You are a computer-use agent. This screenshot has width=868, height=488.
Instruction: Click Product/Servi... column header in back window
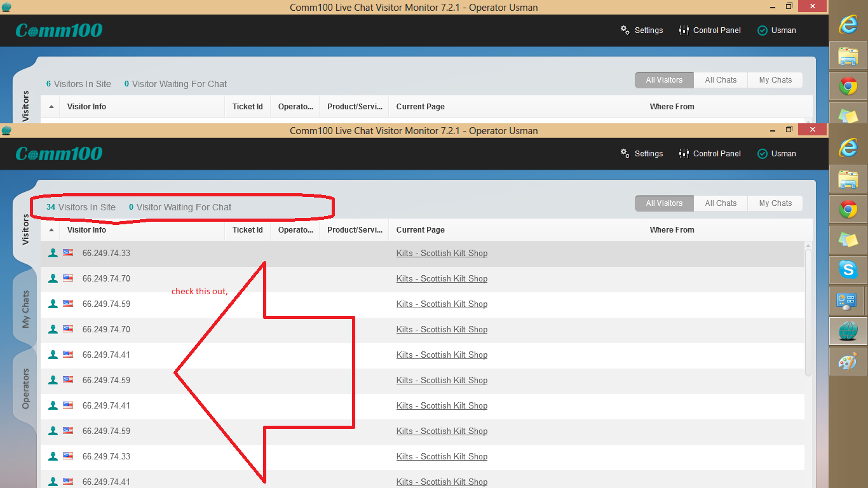(x=355, y=107)
